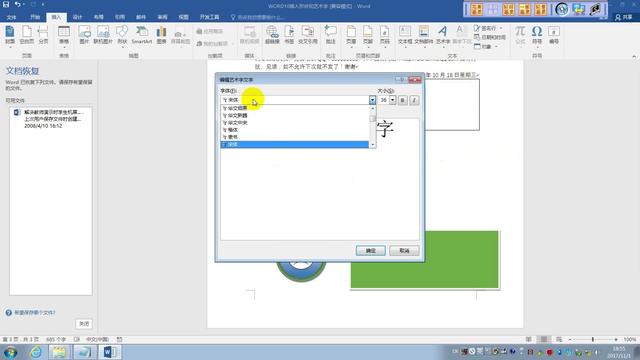Viewport: 640px width, 360px height.
Task: Insert a blank page (空白页) icon
Action: pyautogui.click(x=27, y=35)
